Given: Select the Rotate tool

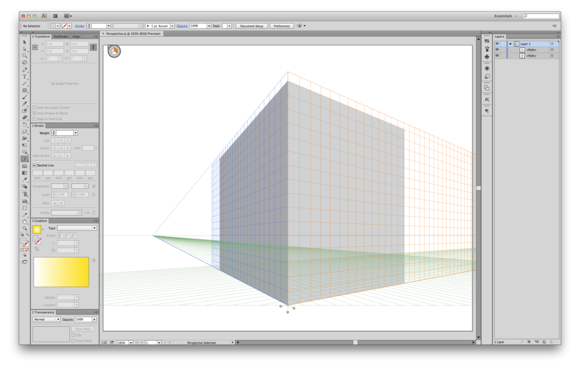Looking at the screenshot, I should [25, 125].
